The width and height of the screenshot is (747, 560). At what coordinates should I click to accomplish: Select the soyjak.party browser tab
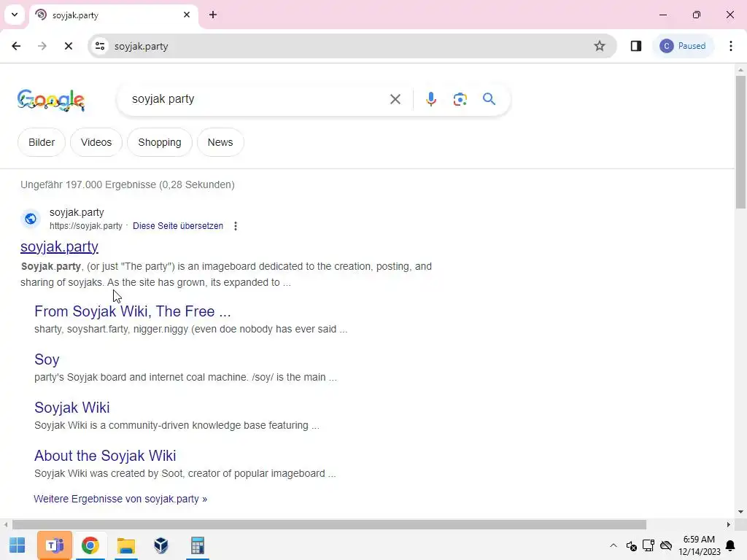pos(115,15)
